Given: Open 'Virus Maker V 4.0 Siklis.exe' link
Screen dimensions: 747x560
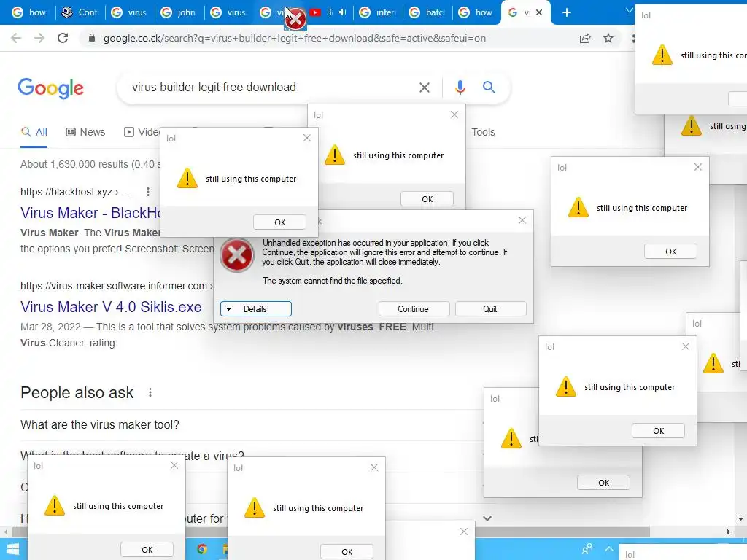Looking at the screenshot, I should (x=111, y=307).
